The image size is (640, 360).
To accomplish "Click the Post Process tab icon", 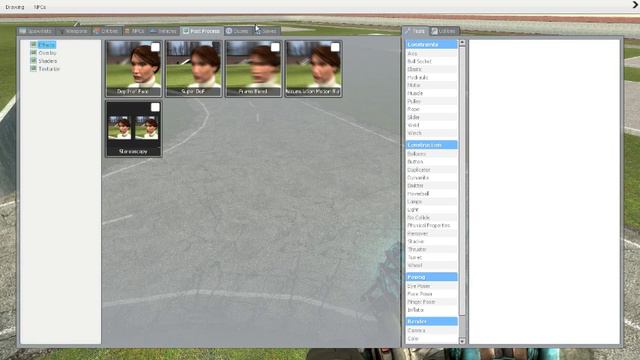I will 186,31.
